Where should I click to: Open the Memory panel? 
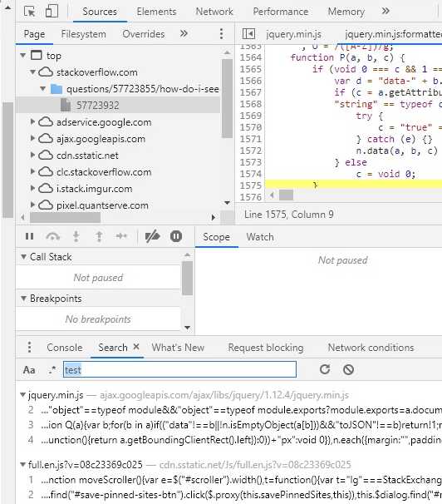346,12
